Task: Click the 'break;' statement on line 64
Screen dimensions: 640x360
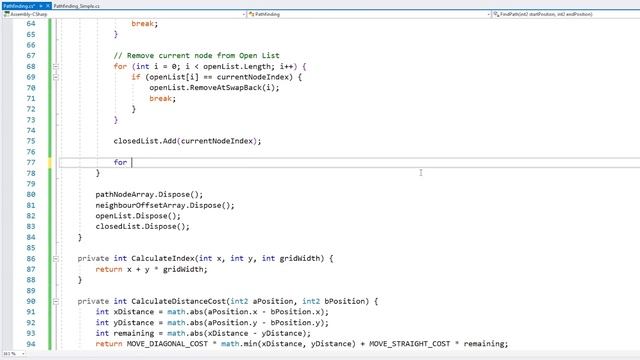Action: point(144,24)
